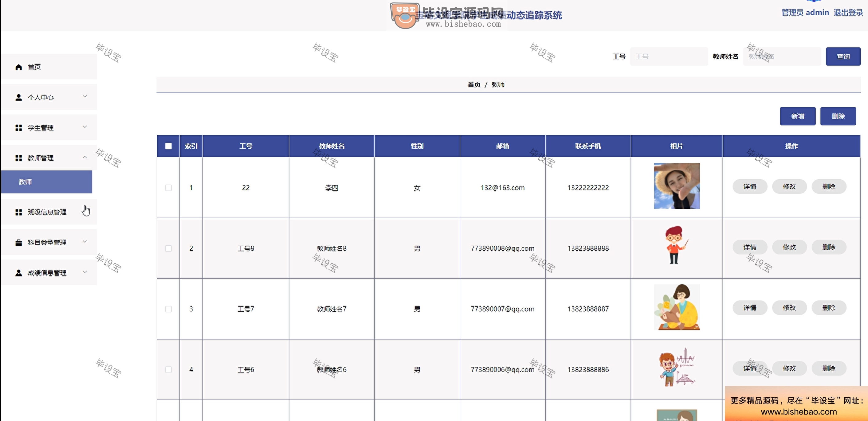Image resolution: width=868 pixels, height=421 pixels.
Task: Click 管理员 admin text in header
Action: tap(805, 13)
